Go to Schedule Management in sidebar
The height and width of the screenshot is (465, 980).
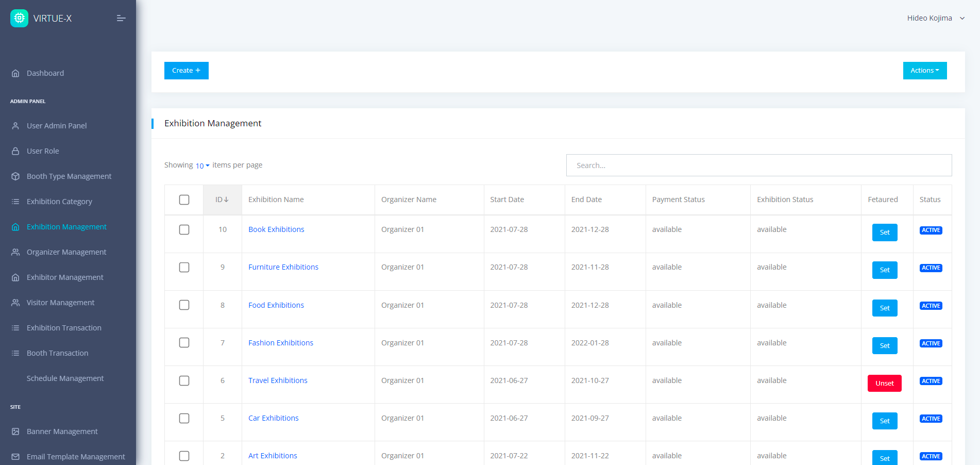click(x=65, y=378)
